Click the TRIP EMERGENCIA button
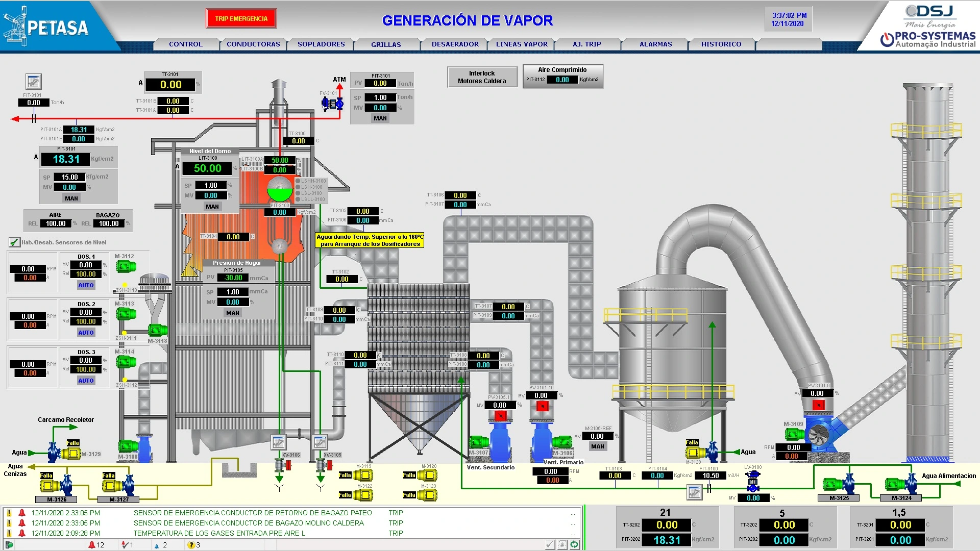 241,19
